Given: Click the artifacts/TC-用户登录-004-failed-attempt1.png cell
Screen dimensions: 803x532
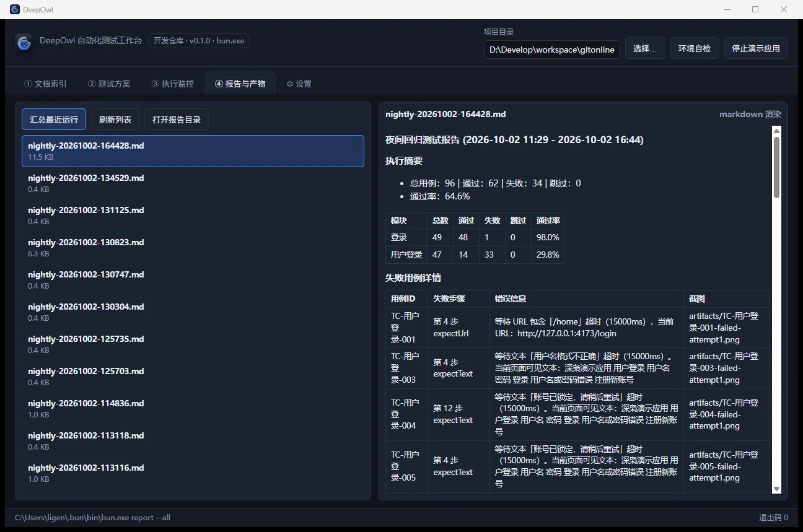Looking at the screenshot, I should point(726,414).
